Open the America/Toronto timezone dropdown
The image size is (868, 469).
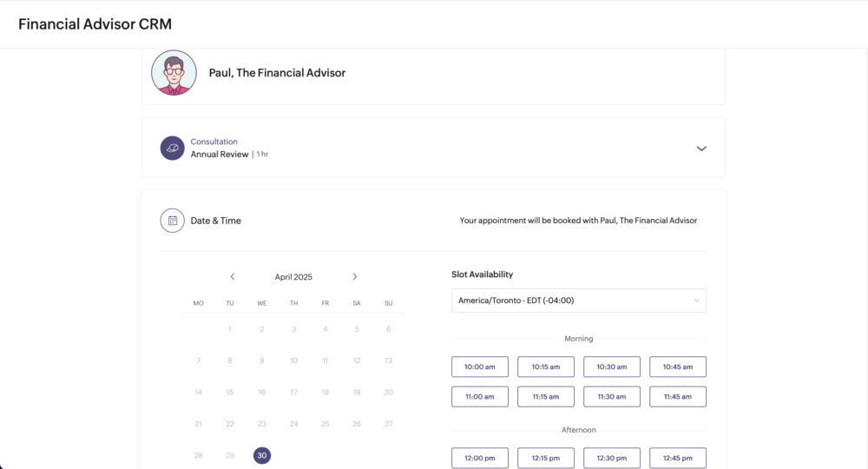[578, 301]
